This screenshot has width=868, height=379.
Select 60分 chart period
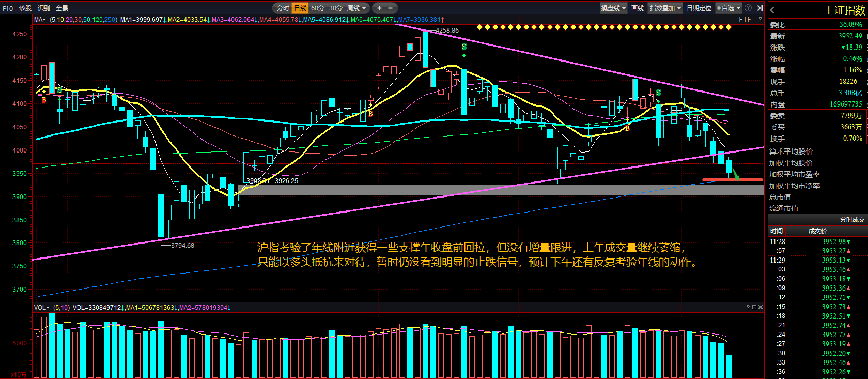318,8
